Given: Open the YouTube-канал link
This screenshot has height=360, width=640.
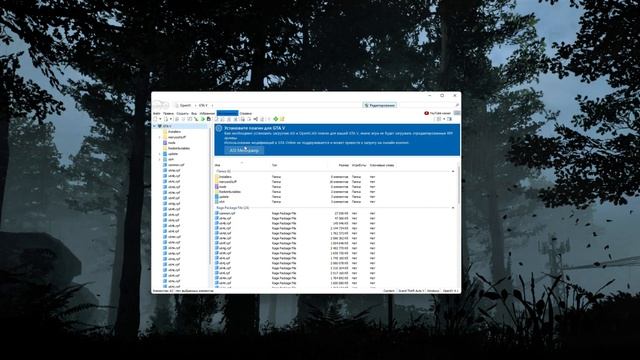Looking at the screenshot, I should [438, 113].
